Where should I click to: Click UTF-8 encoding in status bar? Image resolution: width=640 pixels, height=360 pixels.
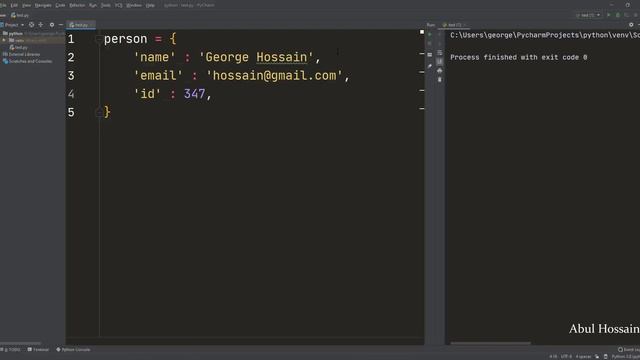pos(566,357)
